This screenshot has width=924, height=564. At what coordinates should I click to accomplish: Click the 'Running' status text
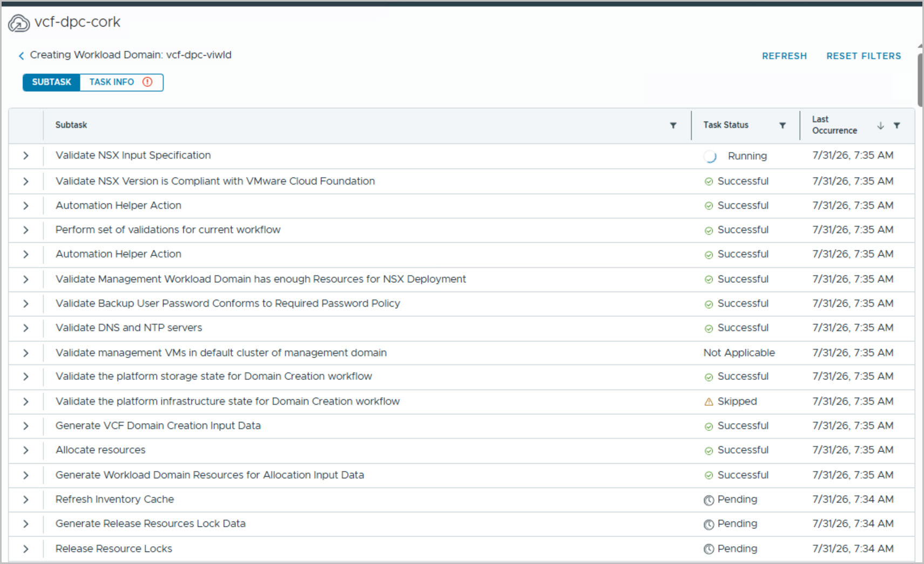[x=747, y=156]
